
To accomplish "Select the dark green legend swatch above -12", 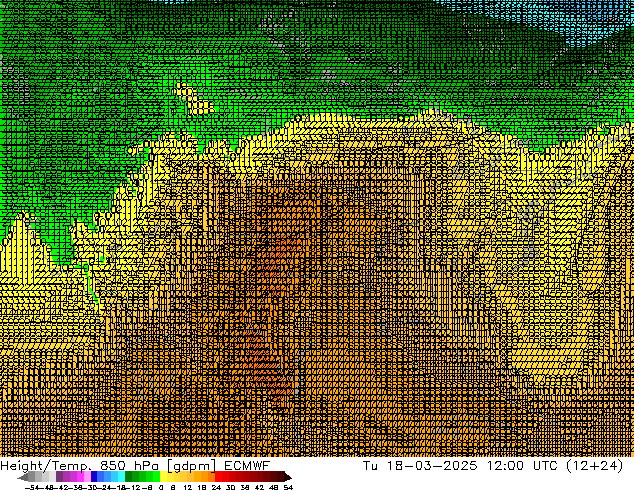I will pos(129,476).
